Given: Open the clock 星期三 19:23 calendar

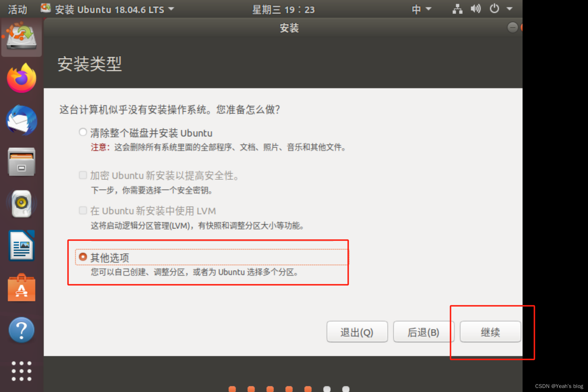Looking at the screenshot, I should [x=284, y=10].
